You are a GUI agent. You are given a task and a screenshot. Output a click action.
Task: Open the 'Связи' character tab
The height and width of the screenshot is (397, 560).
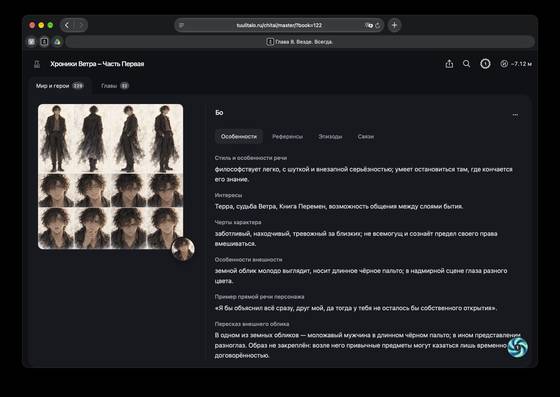(x=366, y=136)
